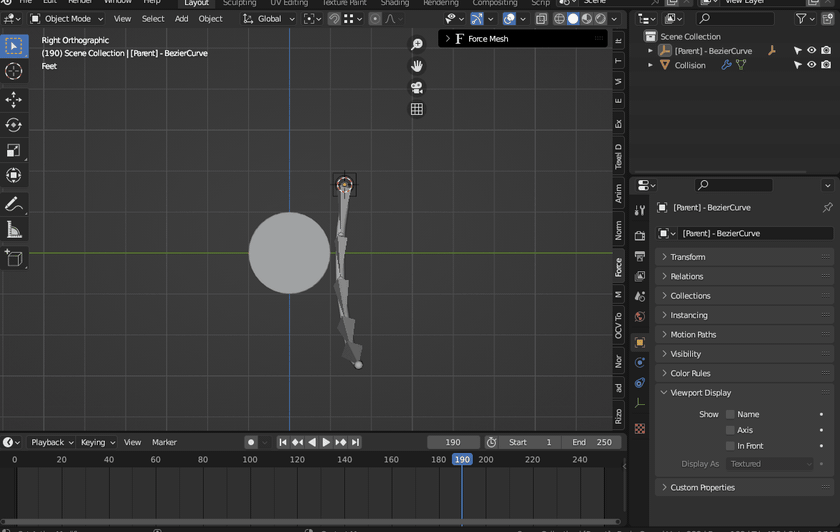
Task: Expand the Collections panel
Action: click(745, 296)
